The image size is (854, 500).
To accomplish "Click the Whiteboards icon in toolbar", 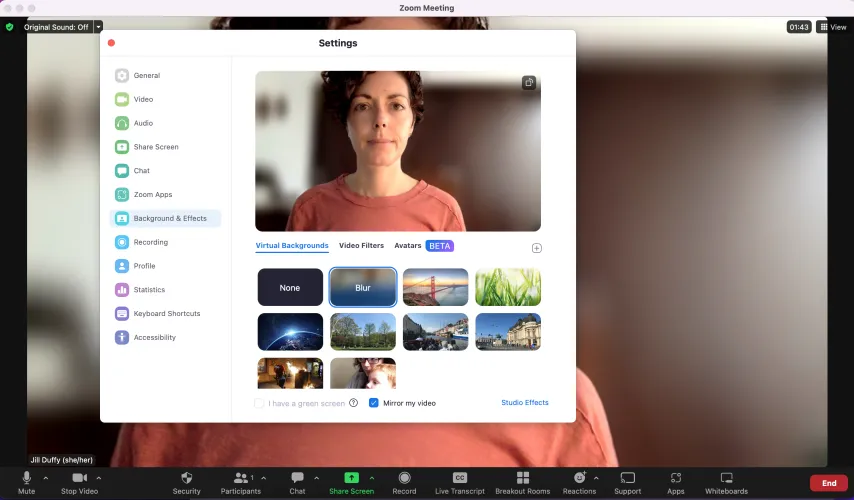I will point(726,478).
